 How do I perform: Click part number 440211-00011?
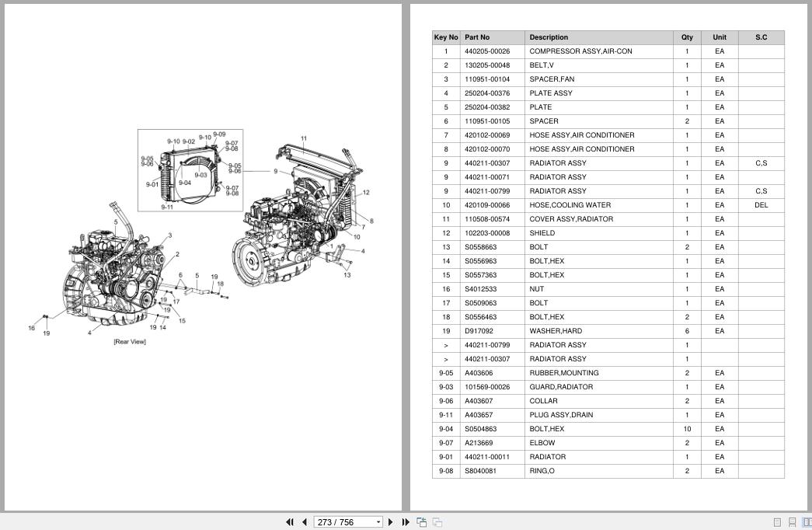[487, 457]
